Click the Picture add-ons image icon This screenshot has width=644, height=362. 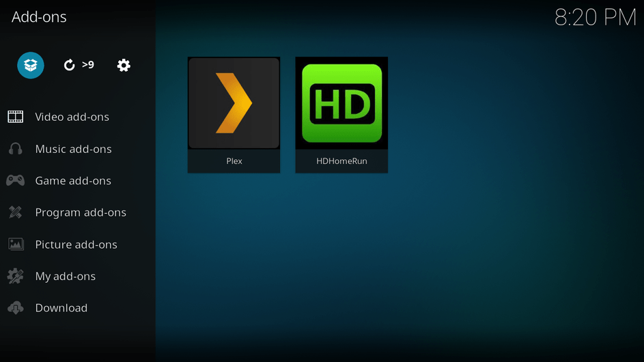(x=16, y=244)
